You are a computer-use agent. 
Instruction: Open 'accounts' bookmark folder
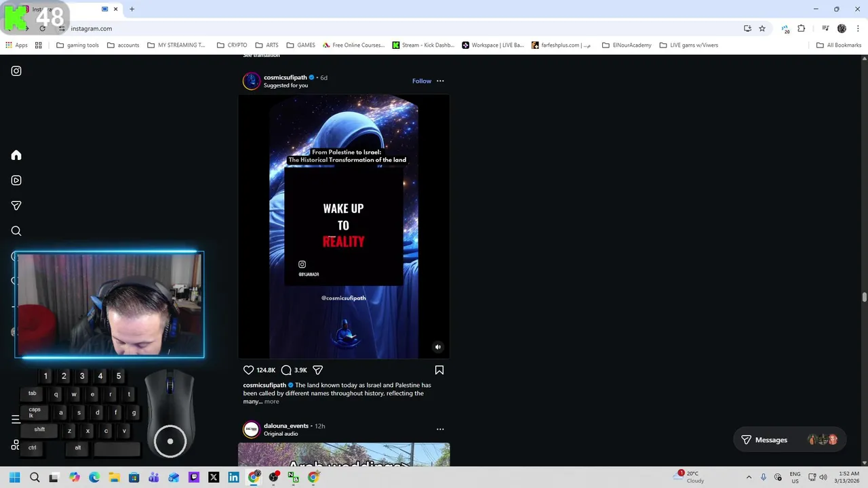pos(123,45)
